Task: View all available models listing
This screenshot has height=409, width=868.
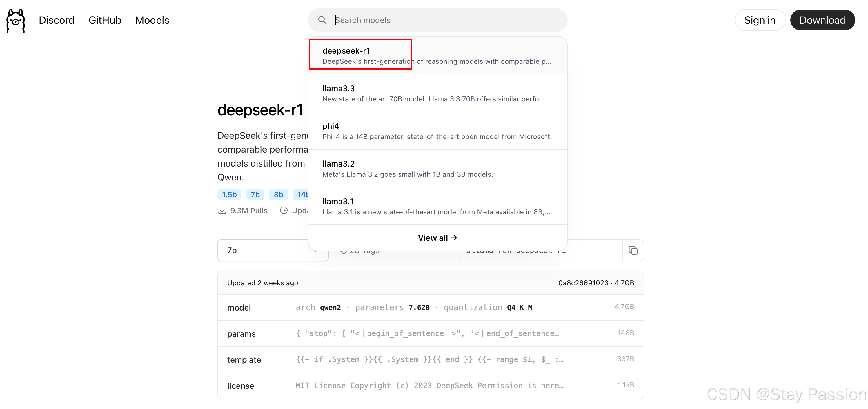Action: pos(437,238)
